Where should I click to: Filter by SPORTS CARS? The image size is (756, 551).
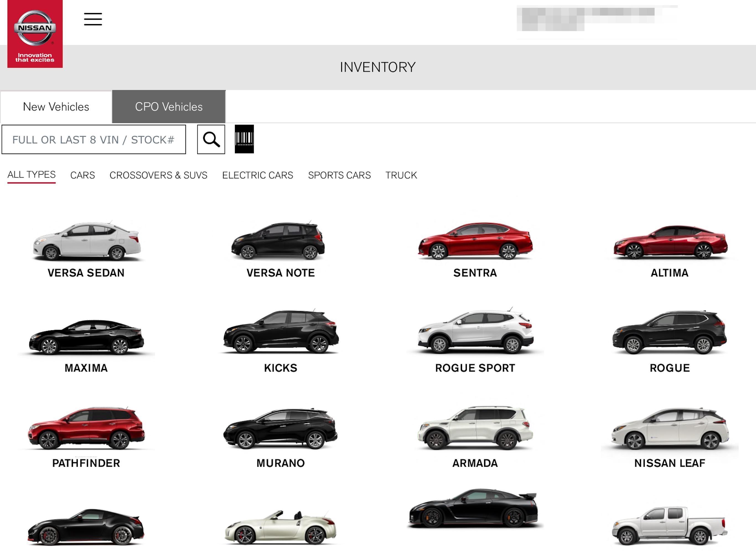click(x=339, y=175)
